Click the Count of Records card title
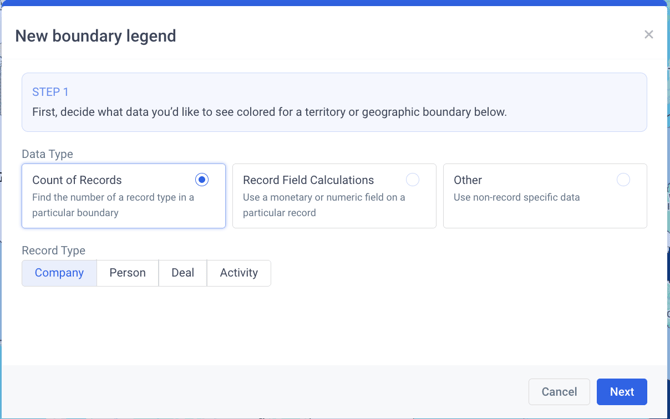The height and width of the screenshot is (419, 670). click(x=77, y=180)
